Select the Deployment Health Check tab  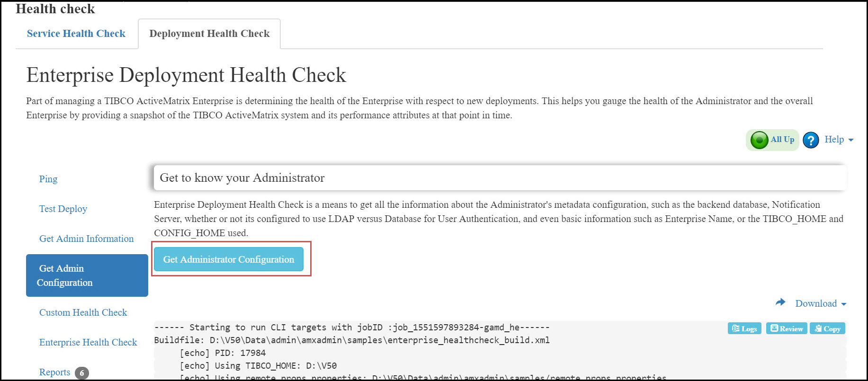point(209,34)
